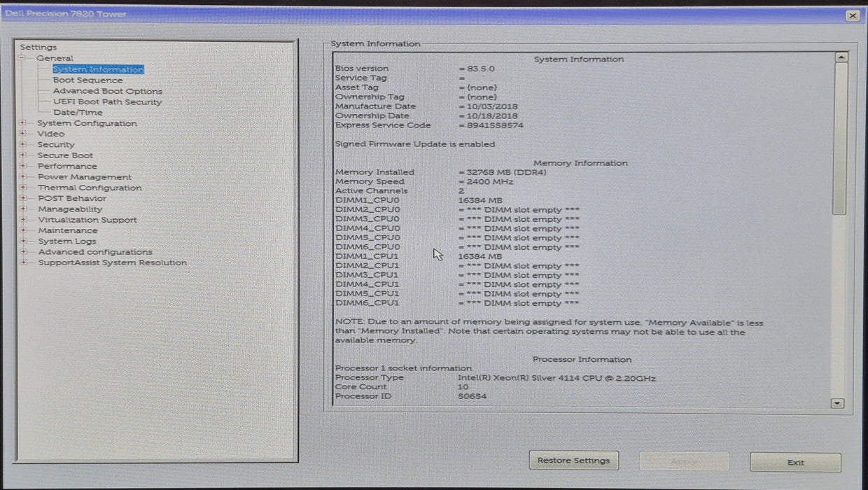
Task: Click the Core Count row
Action: 402,387
